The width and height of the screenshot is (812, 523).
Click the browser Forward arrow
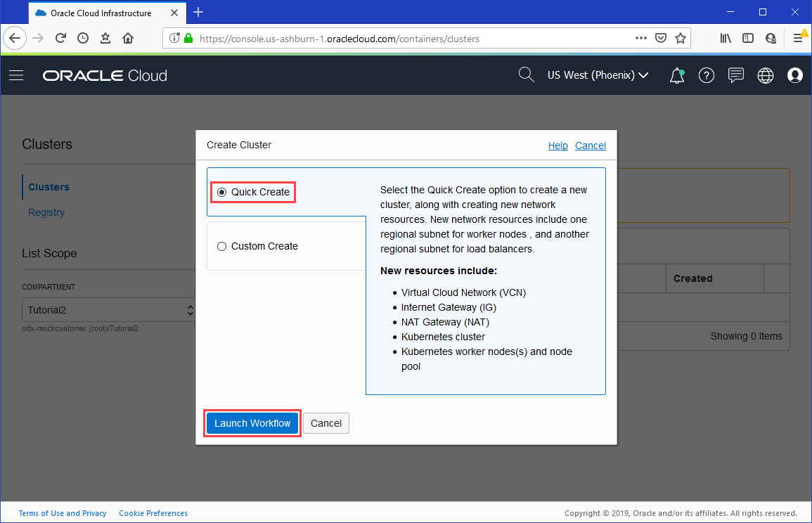38,39
